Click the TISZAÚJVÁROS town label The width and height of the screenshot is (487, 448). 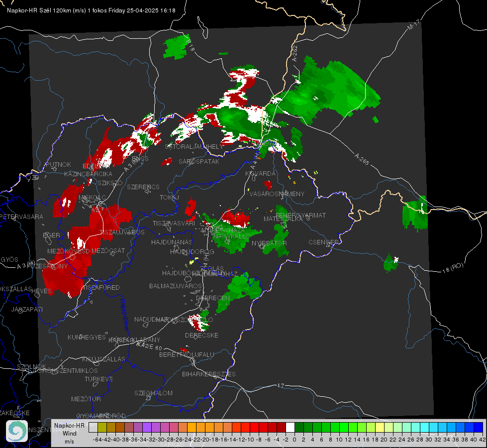122,232
